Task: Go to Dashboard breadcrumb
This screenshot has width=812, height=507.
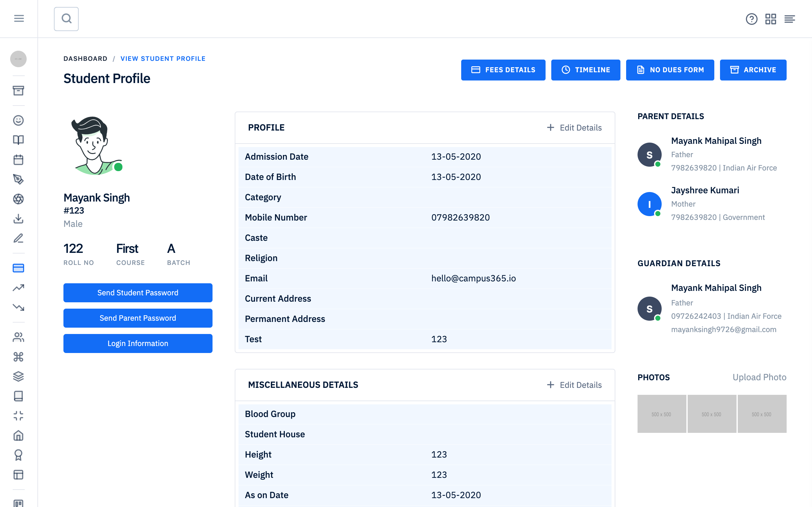Action: coord(85,59)
